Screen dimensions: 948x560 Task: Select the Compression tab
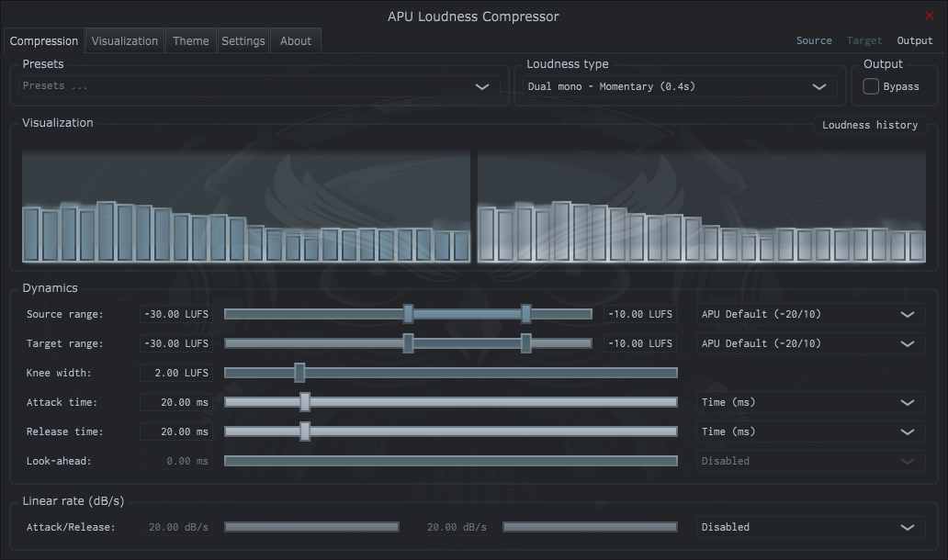pos(44,40)
